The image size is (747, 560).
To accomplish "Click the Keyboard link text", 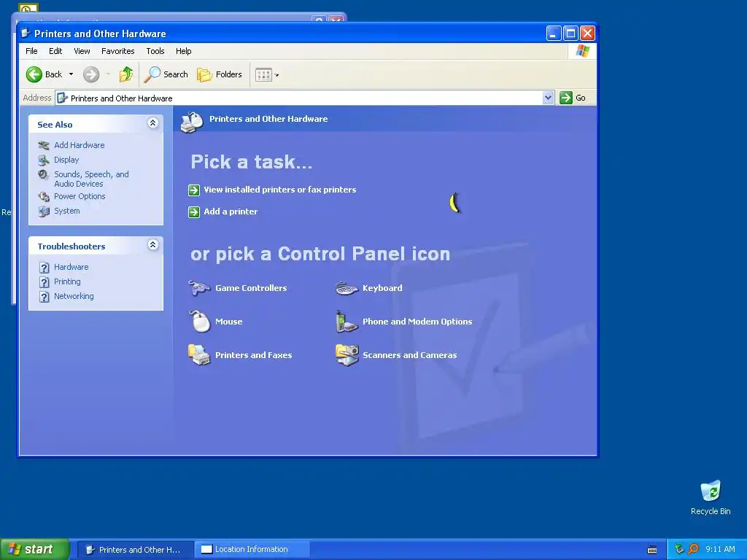I will click(x=382, y=288).
